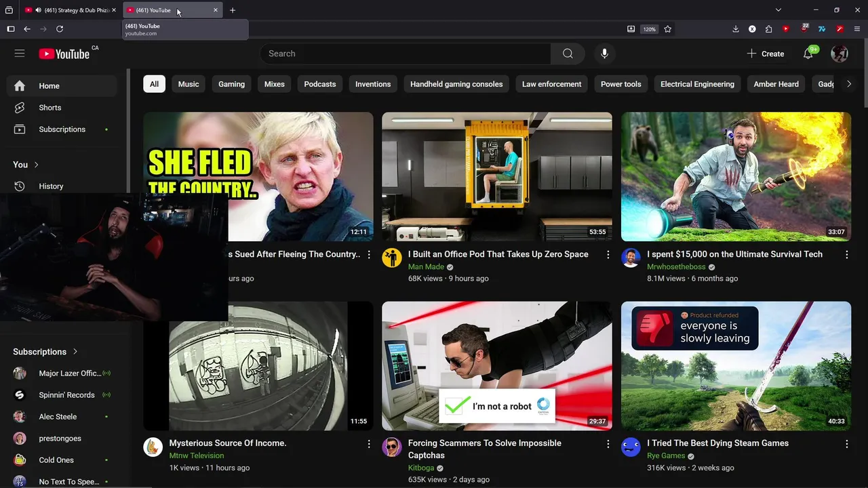The width and height of the screenshot is (868, 488).
Task: Open the recent tabs list icon
Action: (9, 10)
